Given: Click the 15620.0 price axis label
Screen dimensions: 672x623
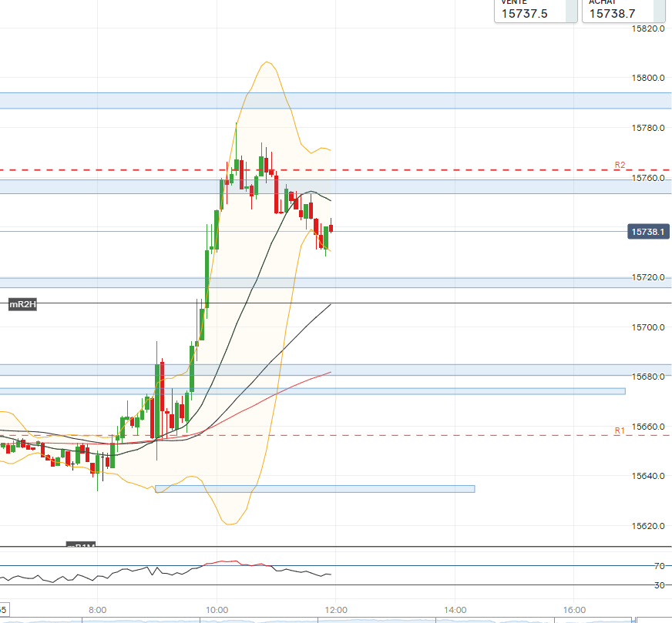Looking at the screenshot, I should pyautogui.click(x=648, y=526).
